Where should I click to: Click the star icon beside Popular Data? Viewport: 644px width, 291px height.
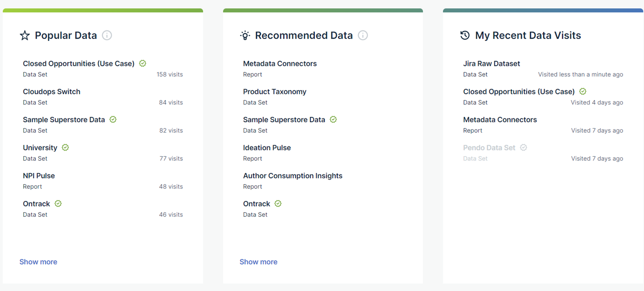[x=25, y=36]
